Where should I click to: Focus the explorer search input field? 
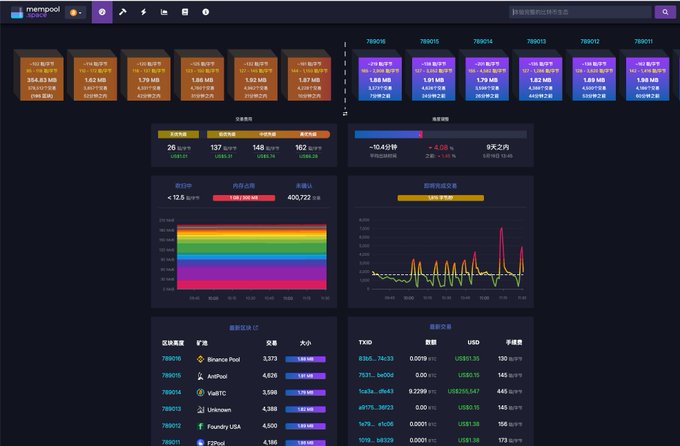click(580, 12)
